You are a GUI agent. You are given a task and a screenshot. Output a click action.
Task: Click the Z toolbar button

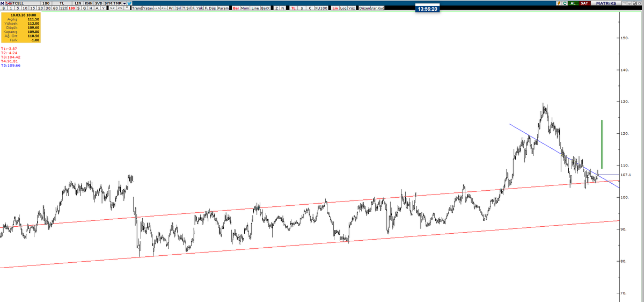pos(276,9)
